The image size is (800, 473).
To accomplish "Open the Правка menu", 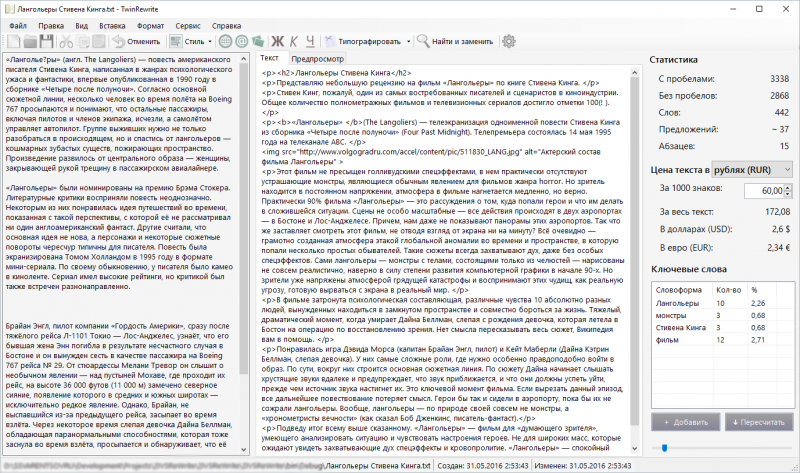I will click(51, 26).
